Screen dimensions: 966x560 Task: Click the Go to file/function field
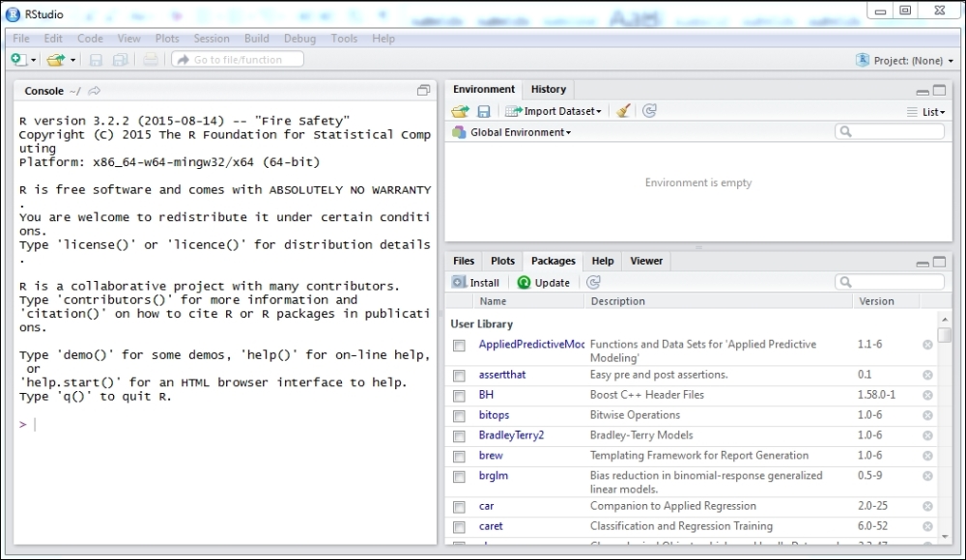(x=238, y=60)
